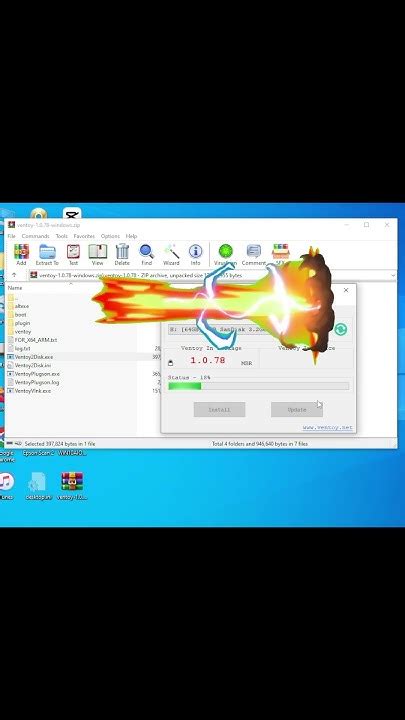Launch the Wizard wand icon
The width and height of the screenshot is (405, 720).
point(171,255)
